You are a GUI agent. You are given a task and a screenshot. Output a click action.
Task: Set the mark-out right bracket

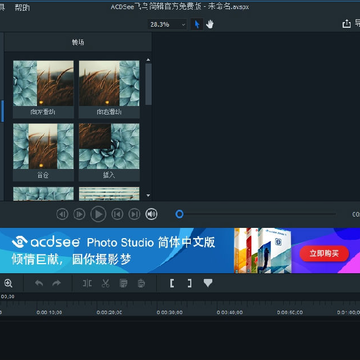189,283
